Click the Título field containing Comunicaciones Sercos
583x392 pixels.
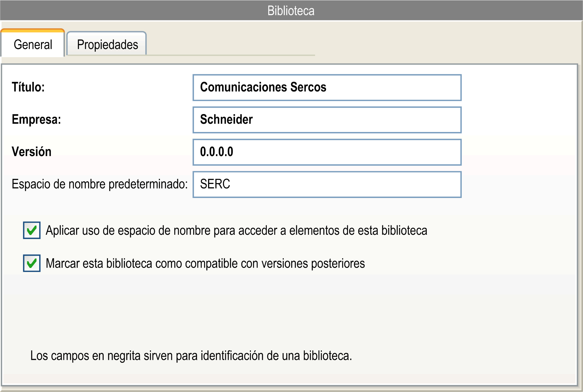point(327,88)
